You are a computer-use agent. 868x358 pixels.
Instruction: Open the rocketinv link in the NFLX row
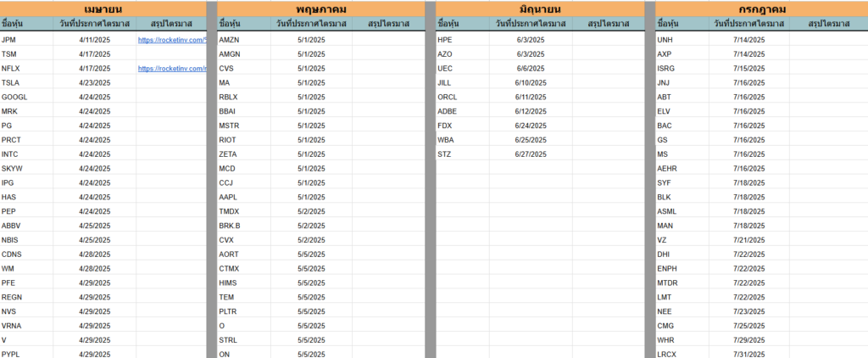pos(172,69)
